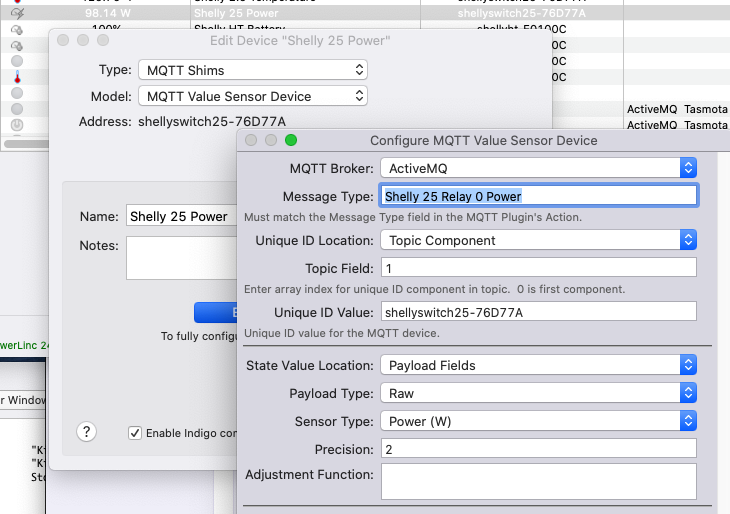
Task: Click the Precision input field
Action: coord(539,449)
